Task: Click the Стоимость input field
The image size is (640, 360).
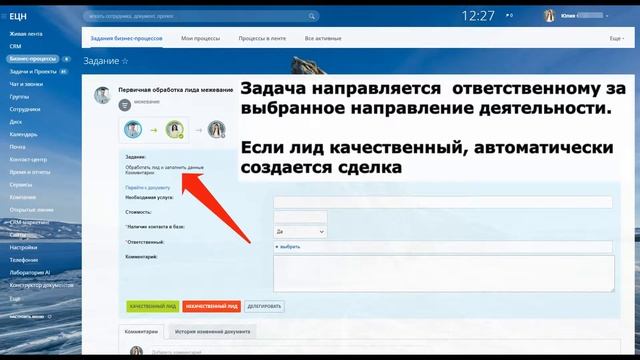Action: (x=300, y=217)
